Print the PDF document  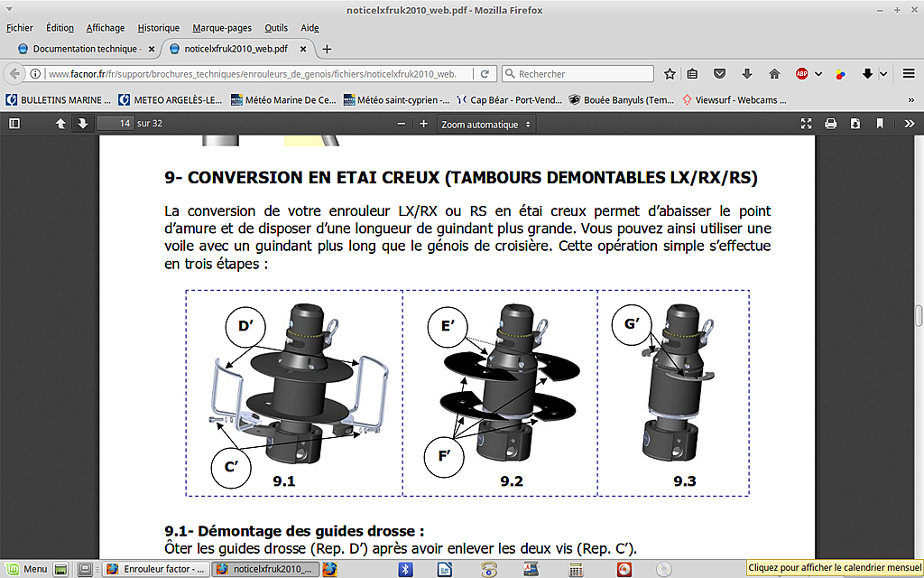coord(830,124)
